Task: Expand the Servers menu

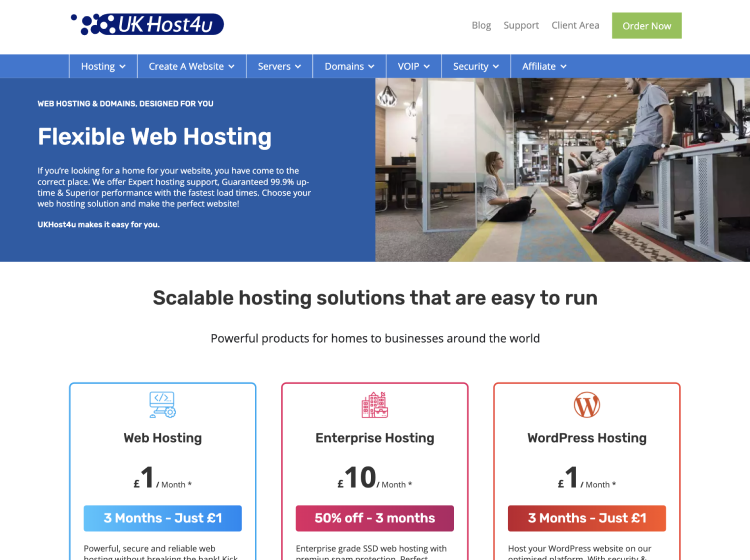Action: pyautogui.click(x=279, y=66)
